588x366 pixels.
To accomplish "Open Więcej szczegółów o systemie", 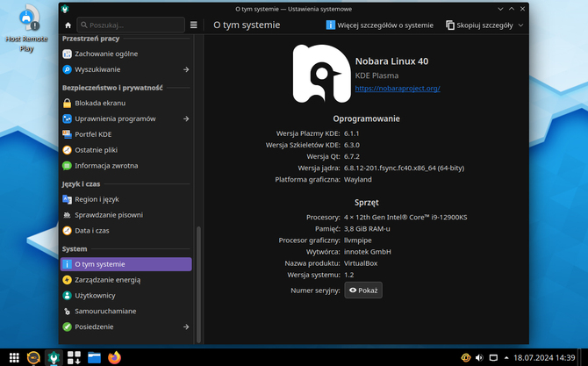I will [379, 25].
